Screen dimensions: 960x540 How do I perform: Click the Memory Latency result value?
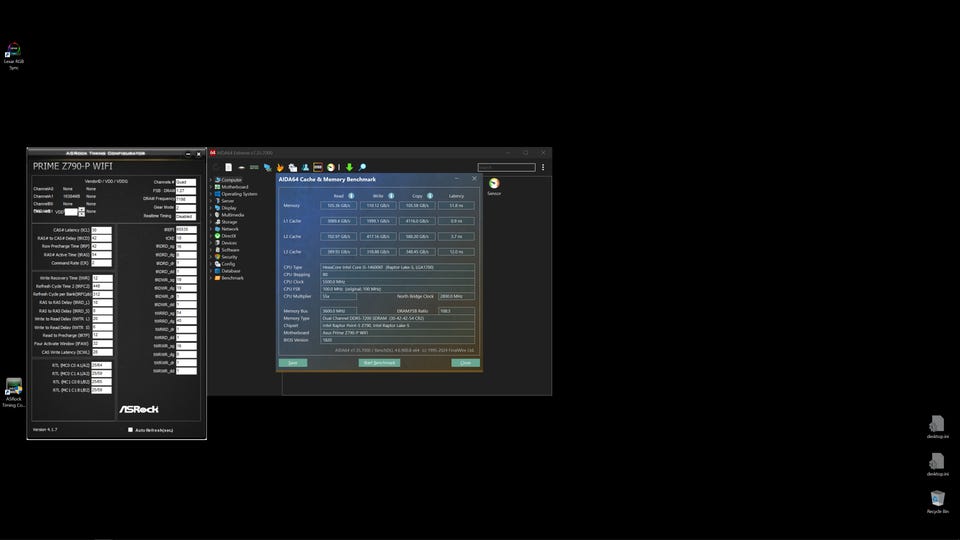coord(456,206)
